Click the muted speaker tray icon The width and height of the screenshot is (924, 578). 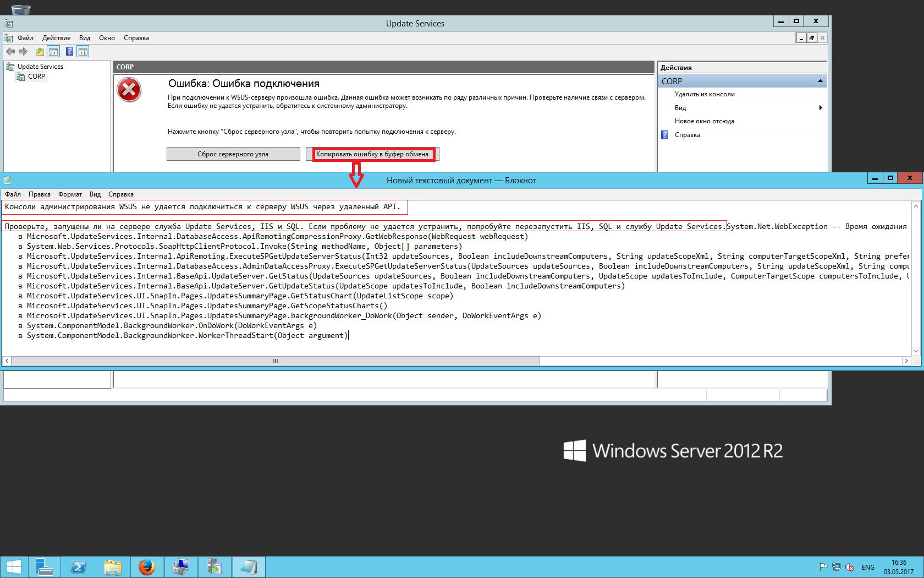(850, 567)
